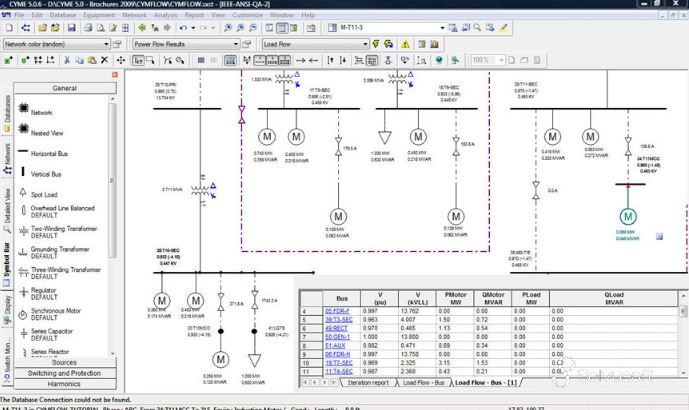Switch to the Load Flow - Bus tab
Image resolution: width=689 pixels, height=410 pixels.
[424, 383]
